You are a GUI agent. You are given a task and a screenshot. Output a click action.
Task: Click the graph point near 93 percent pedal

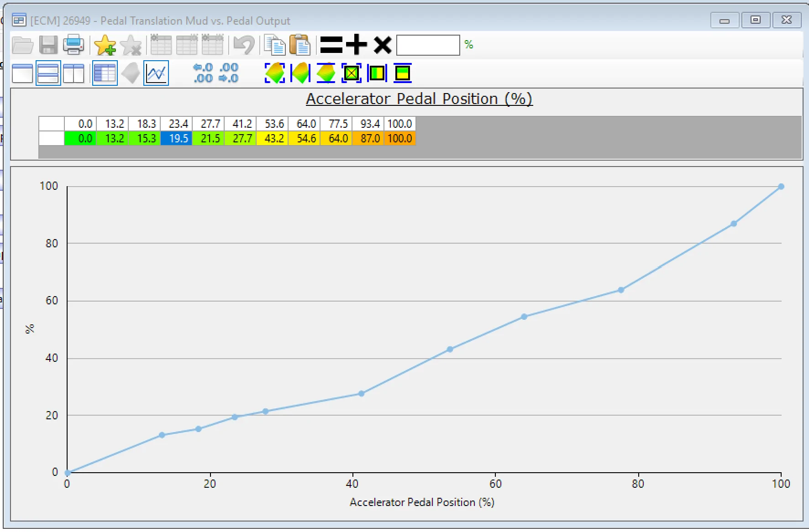point(734,224)
